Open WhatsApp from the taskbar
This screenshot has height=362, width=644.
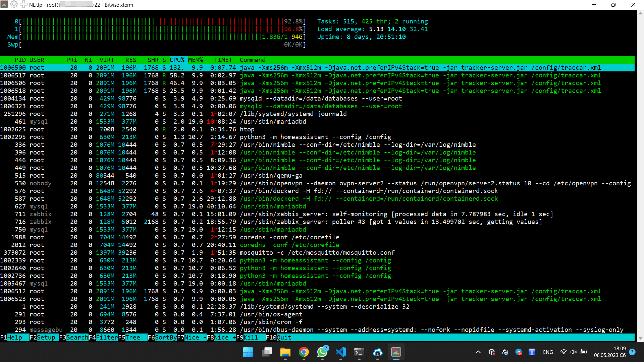click(322, 352)
